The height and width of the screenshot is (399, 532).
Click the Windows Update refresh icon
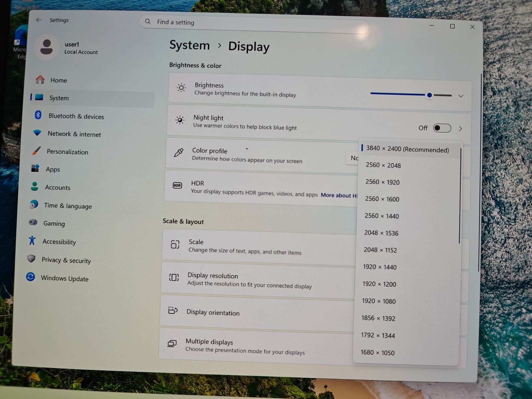coord(31,277)
